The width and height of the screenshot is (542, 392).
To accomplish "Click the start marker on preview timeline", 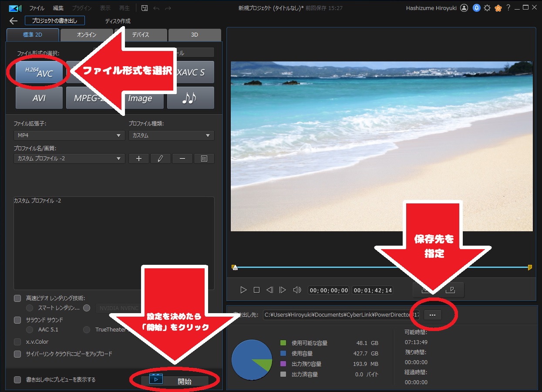I will point(234,267).
